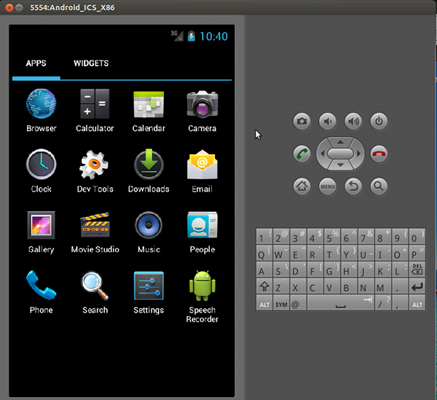Click the emulator MENU hardware button
Image resolution: width=437 pixels, height=400 pixels.
328,186
